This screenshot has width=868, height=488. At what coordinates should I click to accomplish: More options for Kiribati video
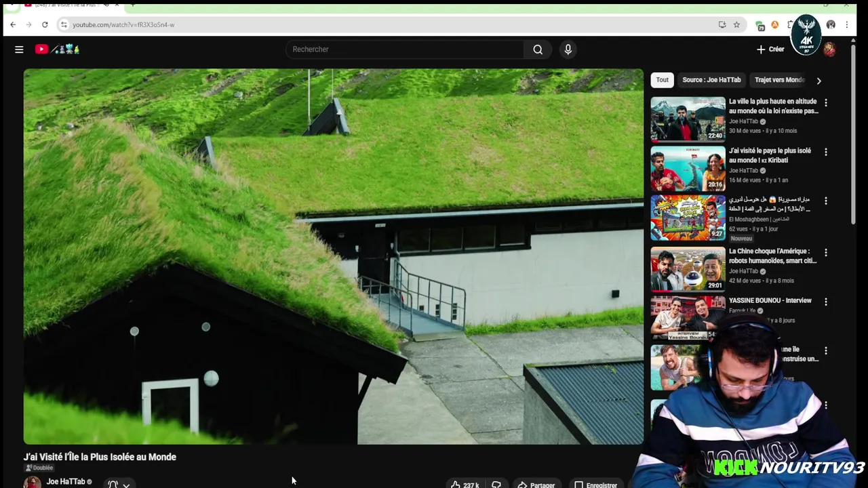(826, 152)
